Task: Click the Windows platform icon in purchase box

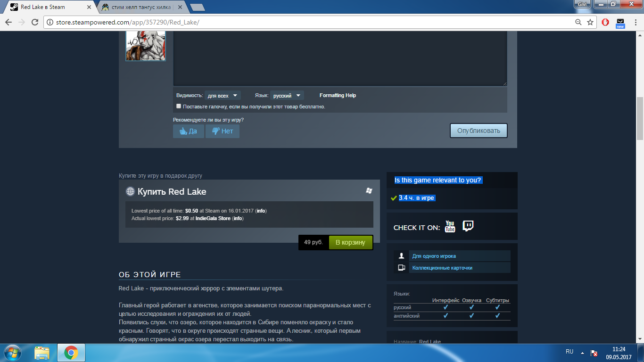Action: 369,190
